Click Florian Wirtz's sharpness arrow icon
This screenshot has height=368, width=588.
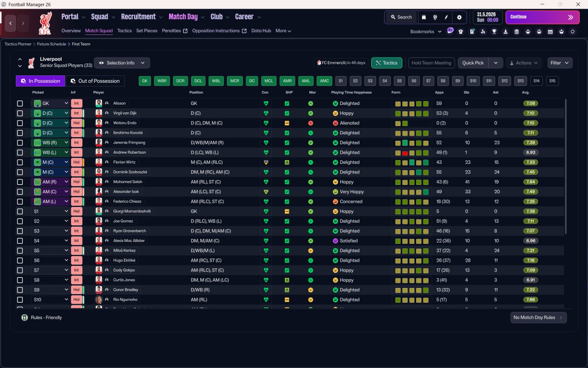pos(287,162)
